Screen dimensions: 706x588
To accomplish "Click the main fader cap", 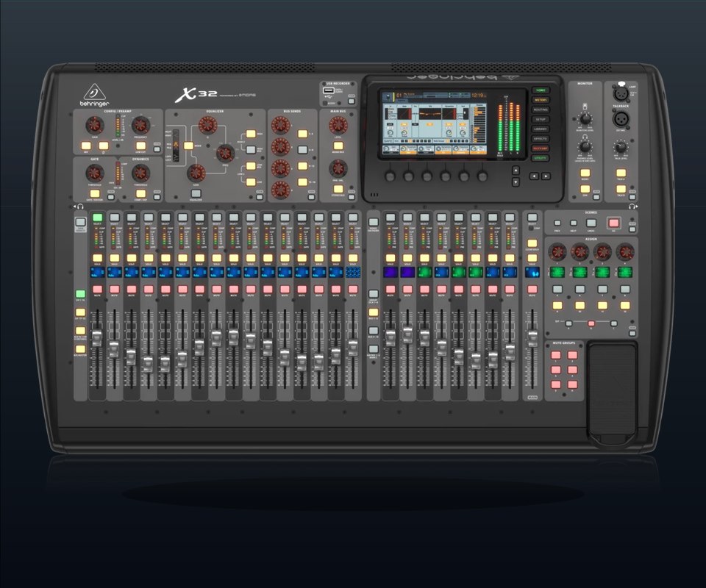I will point(532,338).
